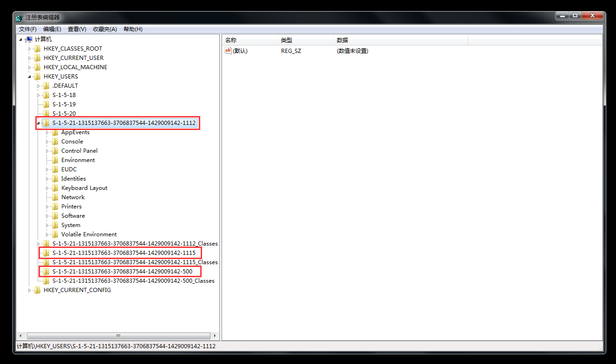Image resolution: width=616 pixels, height=364 pixels.
Task: Click the tree pane horizontal scrollbar thumb
Action: coord(118,335)
